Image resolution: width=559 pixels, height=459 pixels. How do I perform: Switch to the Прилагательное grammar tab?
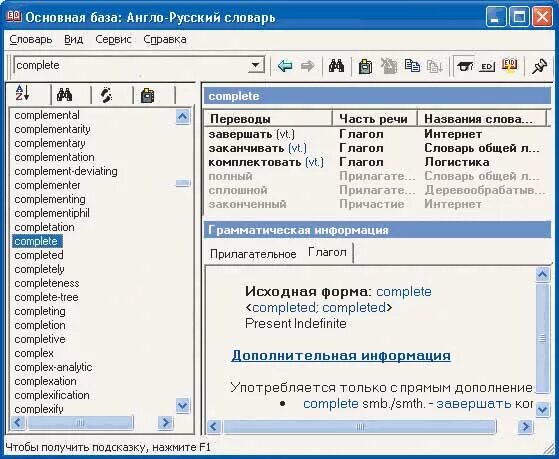253,254
